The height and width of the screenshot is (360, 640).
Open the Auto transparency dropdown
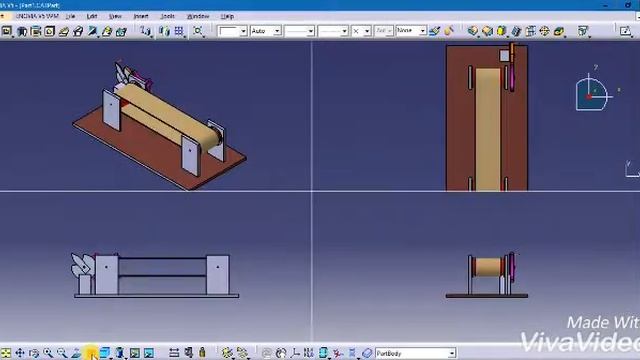(x=266, y=31)
